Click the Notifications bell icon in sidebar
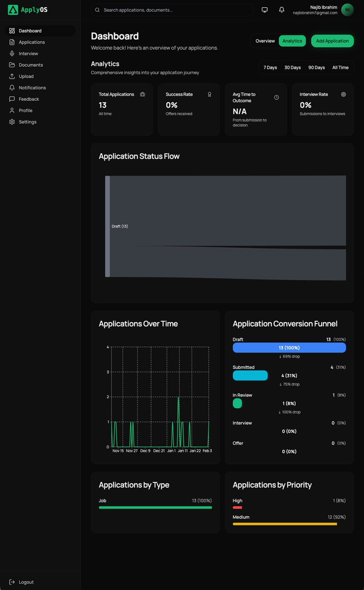 coord(12,88)
